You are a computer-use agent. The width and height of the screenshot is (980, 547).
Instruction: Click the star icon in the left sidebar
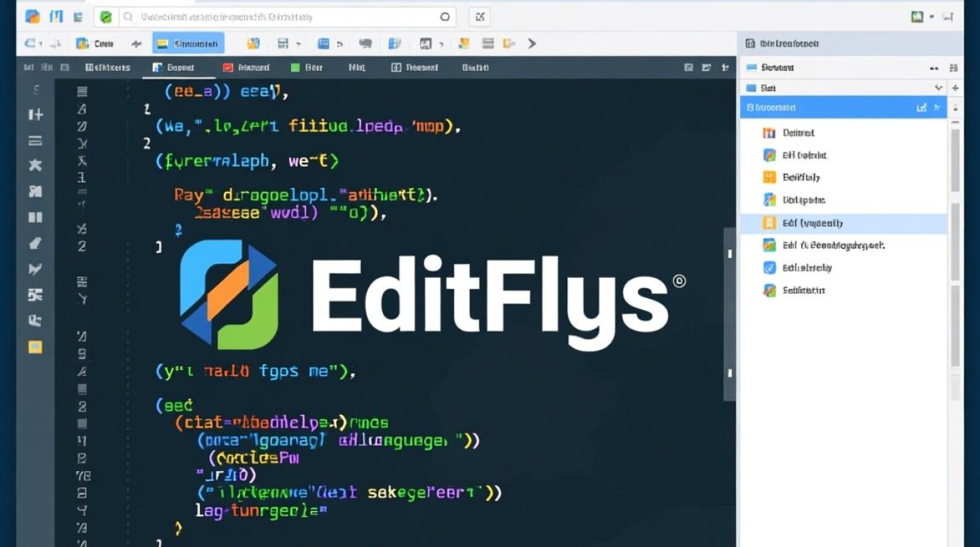click(35, 165)
